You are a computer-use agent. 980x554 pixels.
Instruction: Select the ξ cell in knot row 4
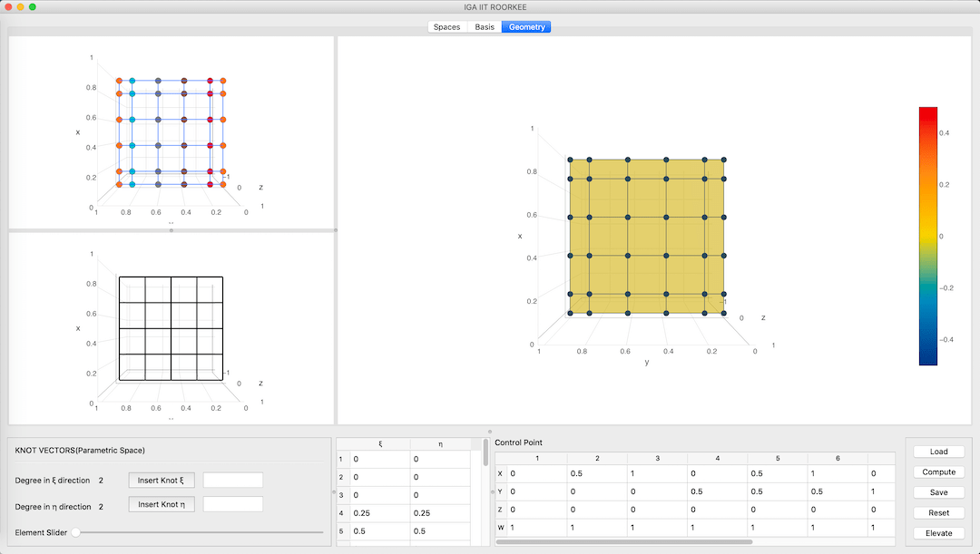point(379,513)
